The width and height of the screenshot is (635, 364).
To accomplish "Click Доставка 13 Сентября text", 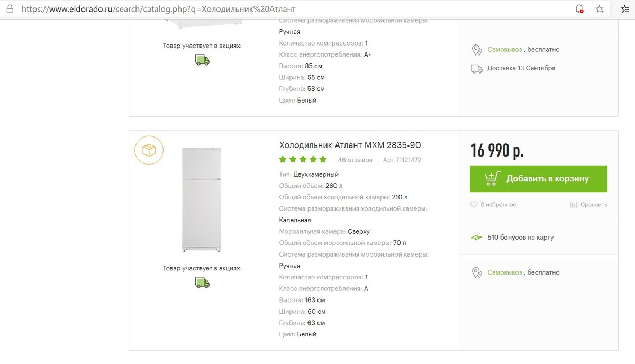I will (x=521, y=68).
